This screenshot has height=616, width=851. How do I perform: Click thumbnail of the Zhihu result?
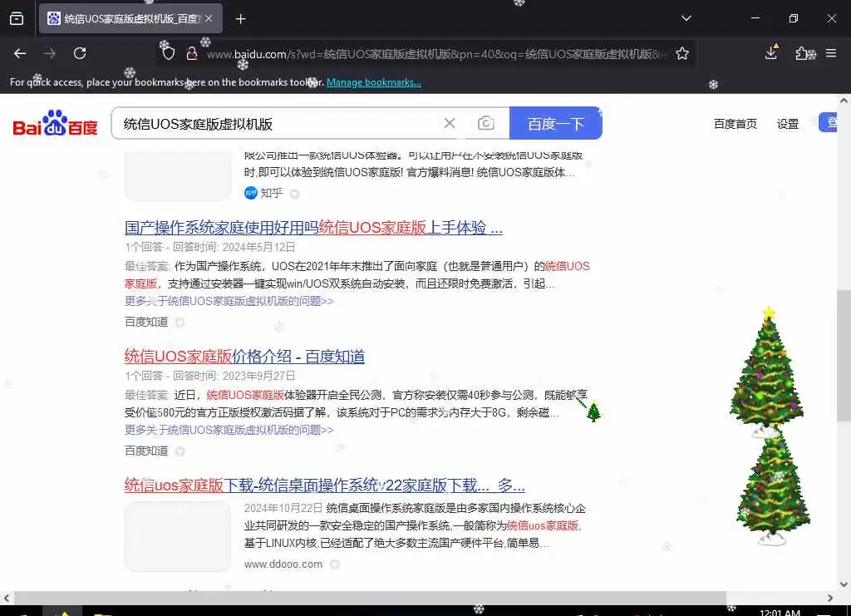(x=178, y=176)
